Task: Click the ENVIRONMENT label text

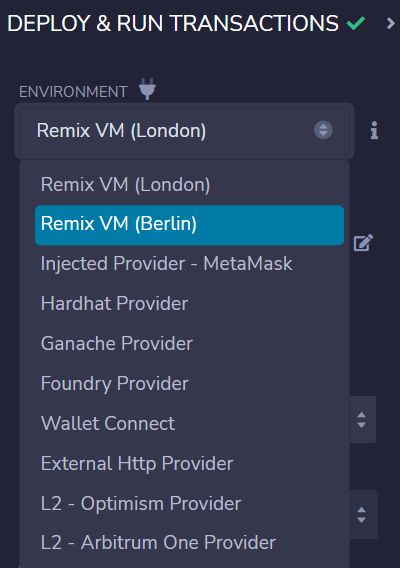Action: click(73, 92)
